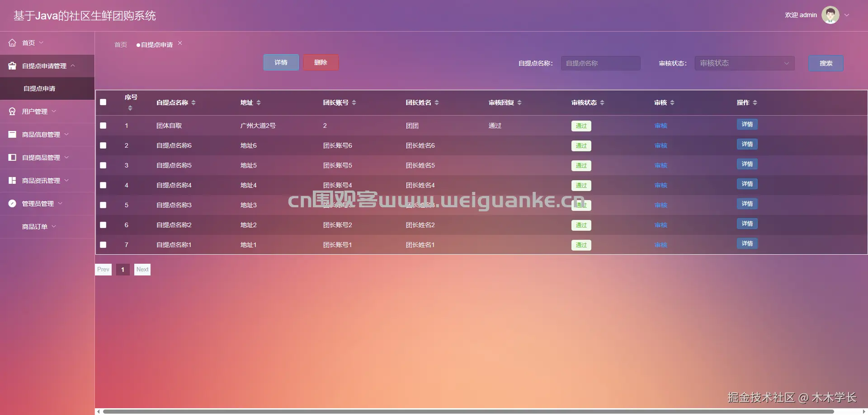Click the gift icon for 自提点申请管理

[12, 66]
